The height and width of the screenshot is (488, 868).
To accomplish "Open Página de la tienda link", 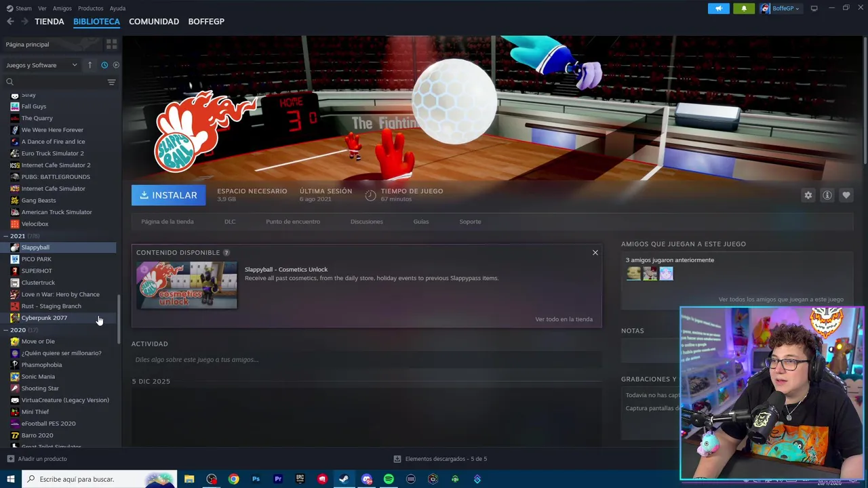I will coord(167,222).
